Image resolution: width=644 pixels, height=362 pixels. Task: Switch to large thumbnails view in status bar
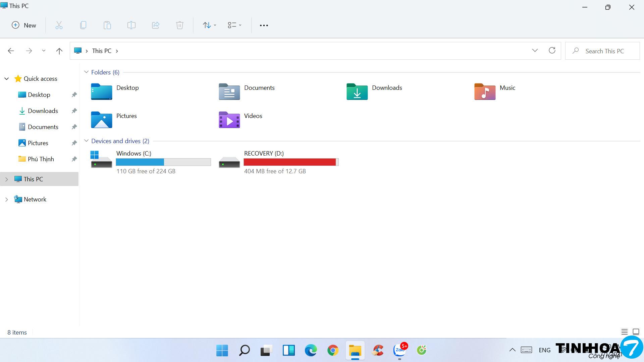636,332
